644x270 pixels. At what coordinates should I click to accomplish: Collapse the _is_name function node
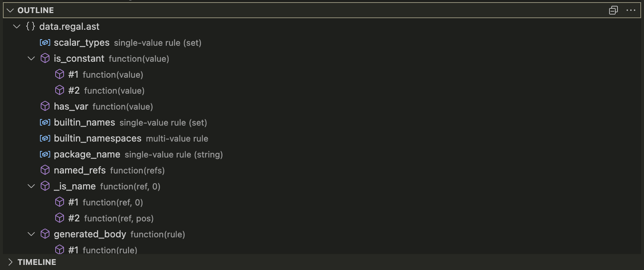(x=31, y=186)
